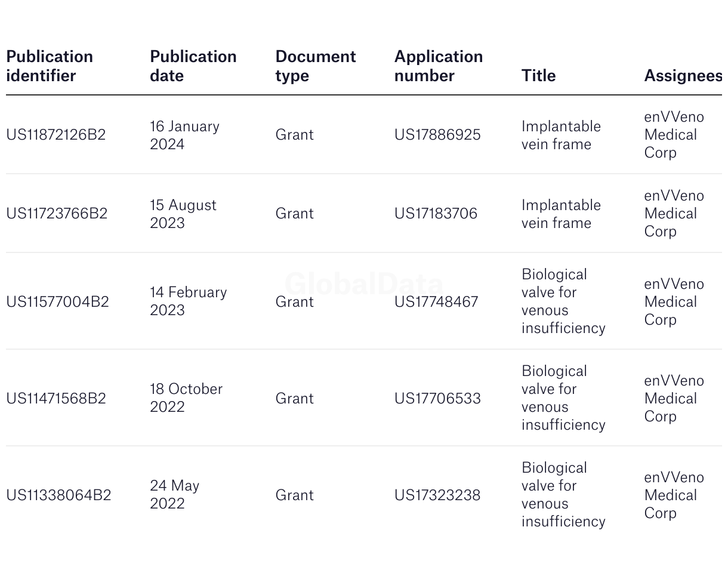The height and width of the screenshot is (567, 728).
Task: Open publication US11471568B2
Action: (56, 399)
